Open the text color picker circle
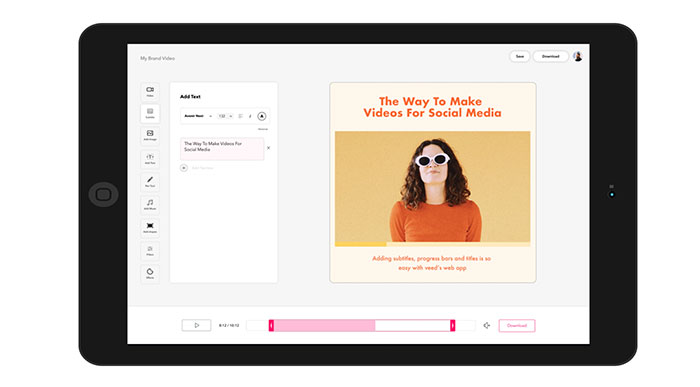 (262, 116)
